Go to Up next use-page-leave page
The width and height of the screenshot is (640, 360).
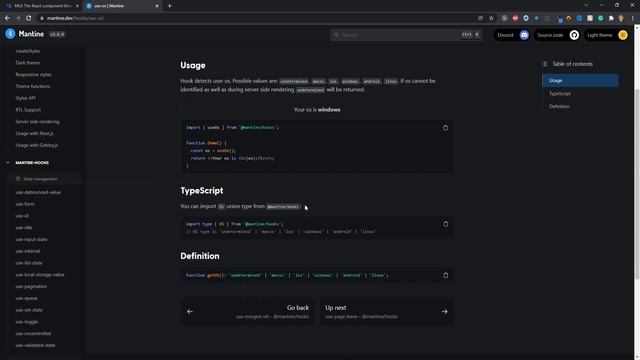[386, 311]
